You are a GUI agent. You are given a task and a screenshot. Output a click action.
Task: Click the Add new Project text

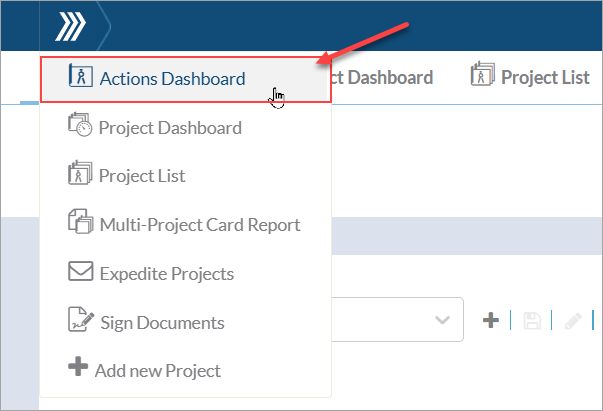[157, 370]
